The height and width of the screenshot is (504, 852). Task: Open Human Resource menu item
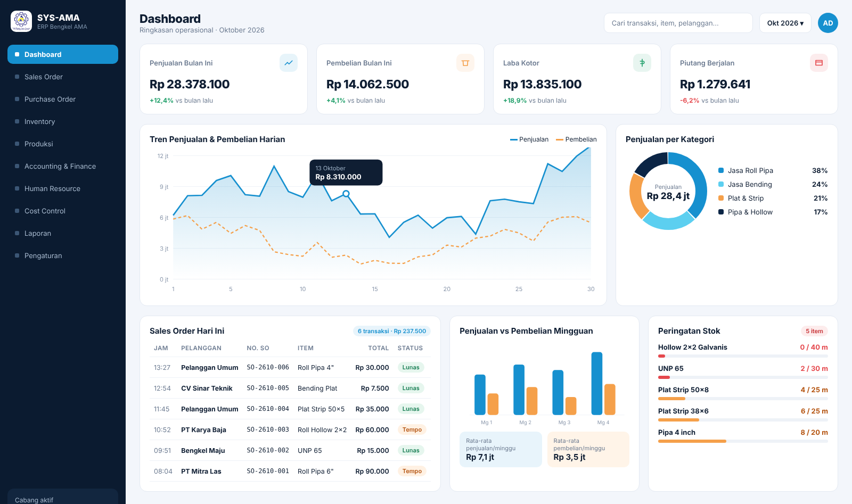coord(63,188)
